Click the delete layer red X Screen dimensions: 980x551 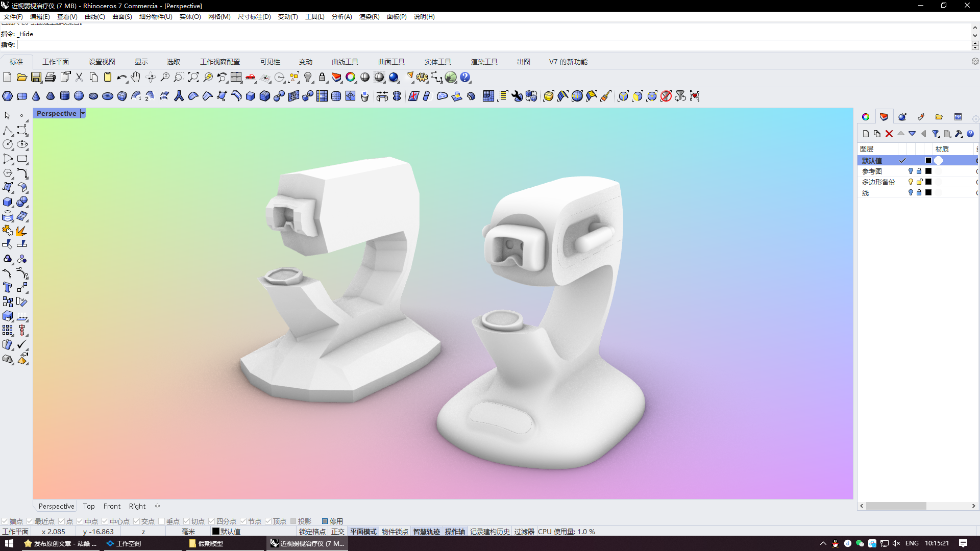pos(889,134)
